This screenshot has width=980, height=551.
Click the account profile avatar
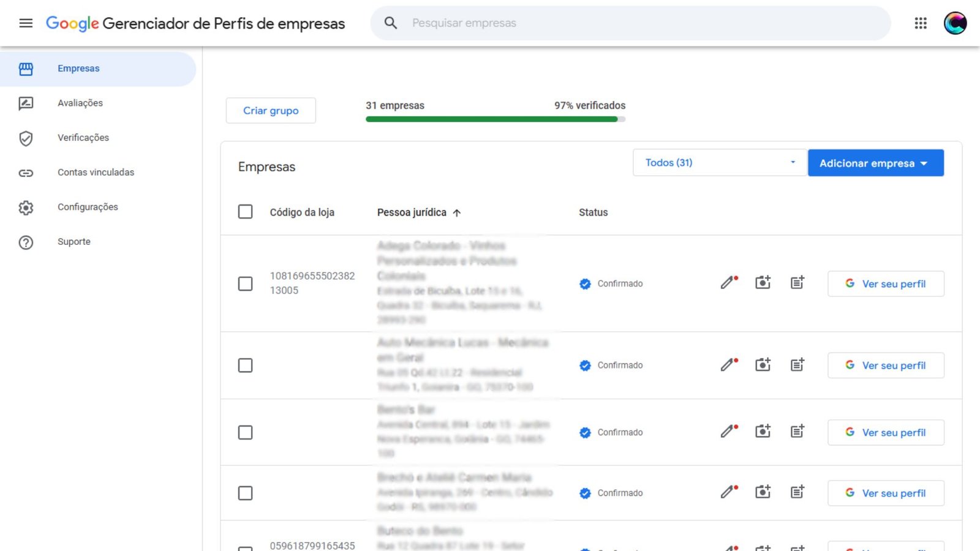[x=955, y=23]
